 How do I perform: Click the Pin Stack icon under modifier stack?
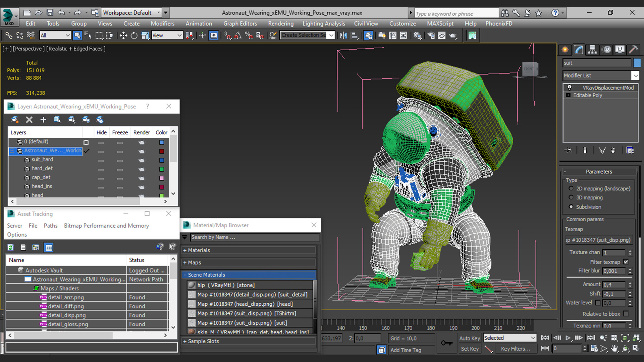click(x=568, y=150)
